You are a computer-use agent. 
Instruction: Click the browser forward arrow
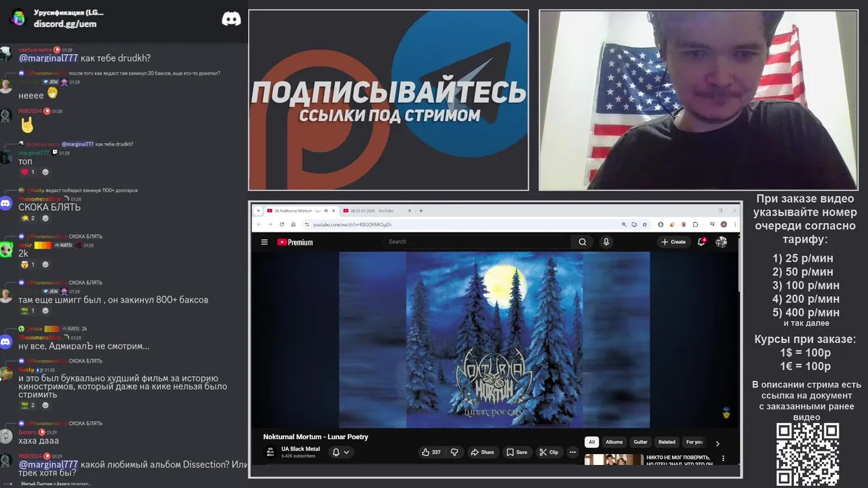tap(270, 224)
